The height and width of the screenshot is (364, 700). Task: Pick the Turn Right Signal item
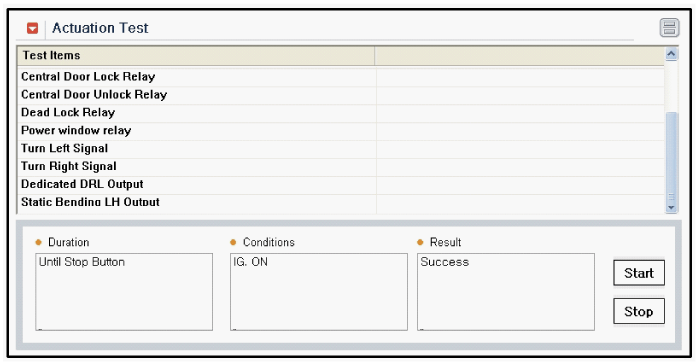341,166
